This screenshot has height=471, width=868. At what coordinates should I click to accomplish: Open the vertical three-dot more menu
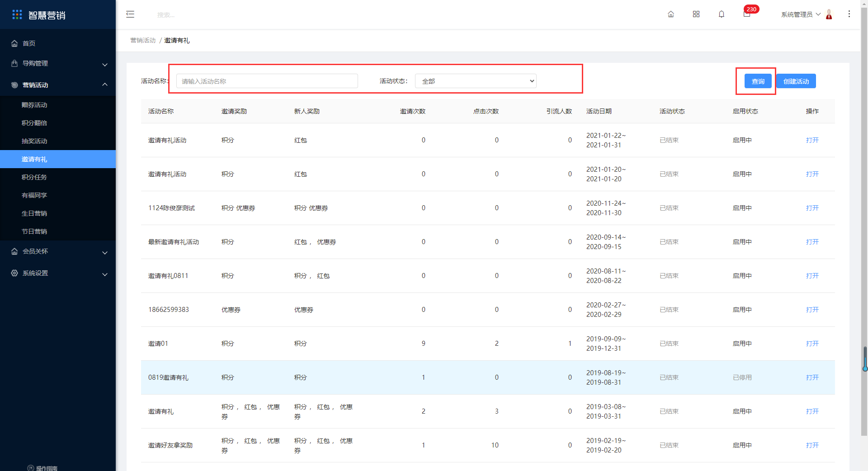tap(849, 14)
